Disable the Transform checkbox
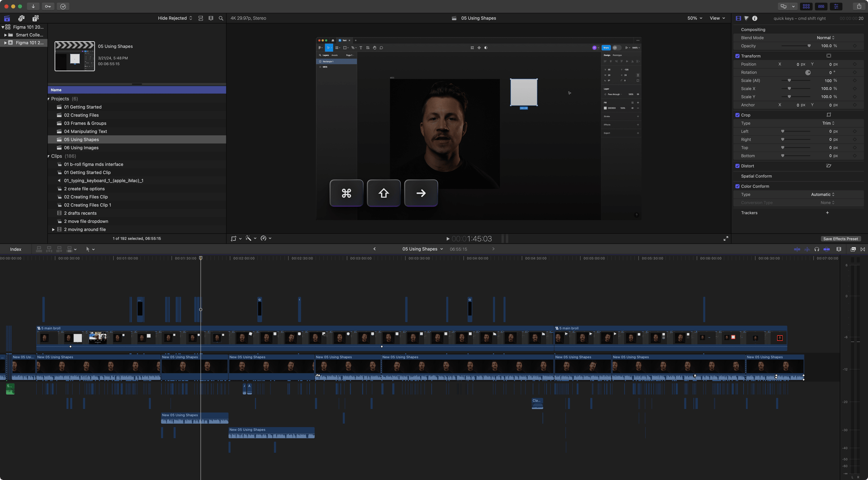Viewport: 868px width, 480px height. [737, 56]
